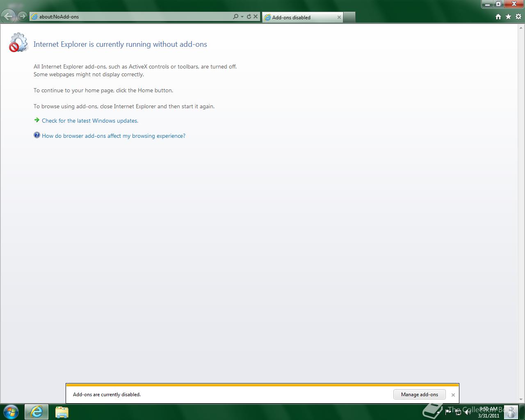The height and width of the screenshot is (420, 525).
Task: Click the 'running without add-ons' heading
Action: [x=120, y=44]
